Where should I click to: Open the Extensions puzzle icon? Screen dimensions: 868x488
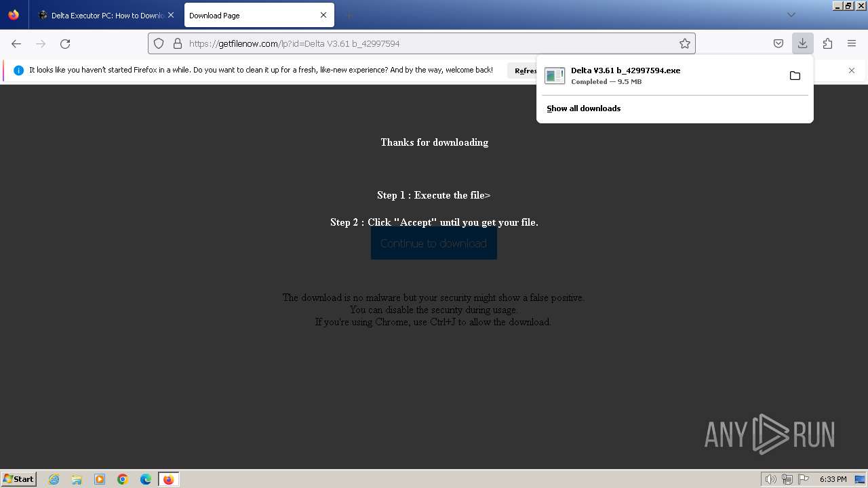[827, 43]
